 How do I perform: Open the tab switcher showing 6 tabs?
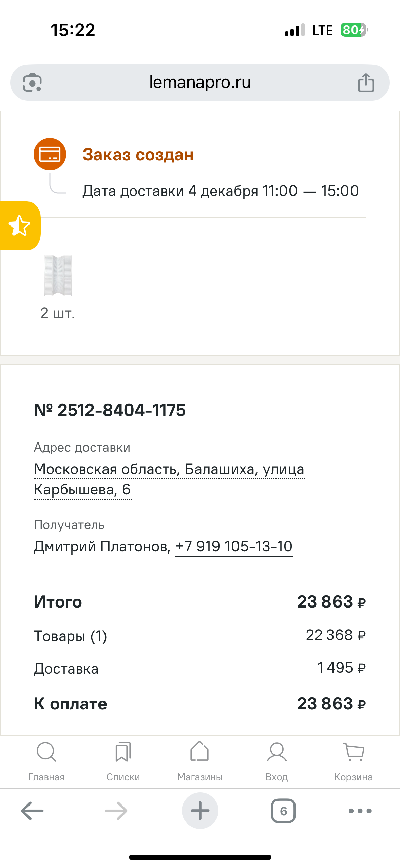pos(283,811)
